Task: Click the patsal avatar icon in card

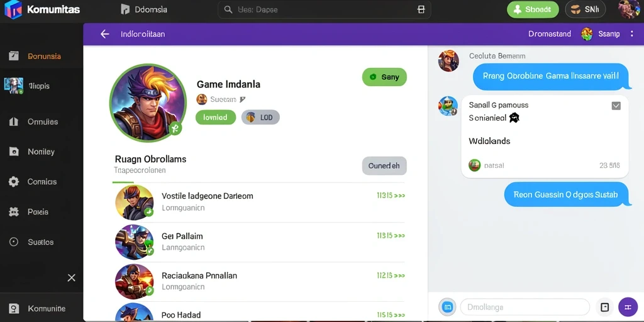Action: [474, 165]
